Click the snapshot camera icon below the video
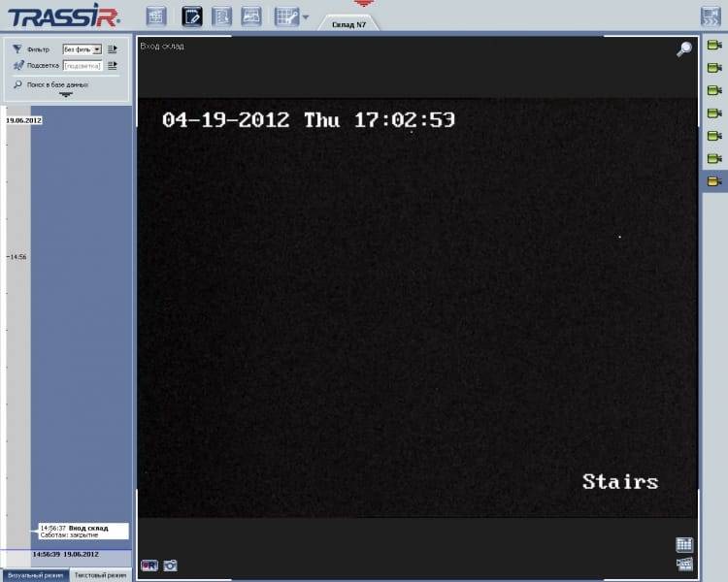The height and width of the screenshot is (582, 728). coord(171,565)
